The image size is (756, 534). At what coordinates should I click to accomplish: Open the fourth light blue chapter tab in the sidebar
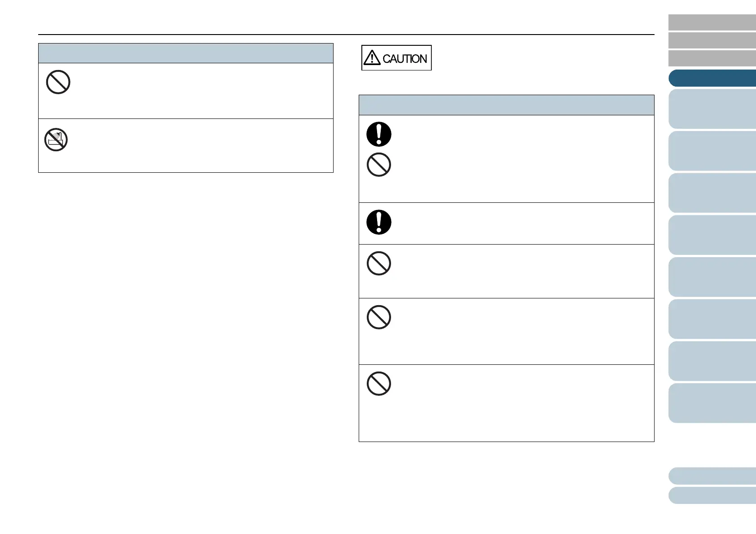(712, 235)
